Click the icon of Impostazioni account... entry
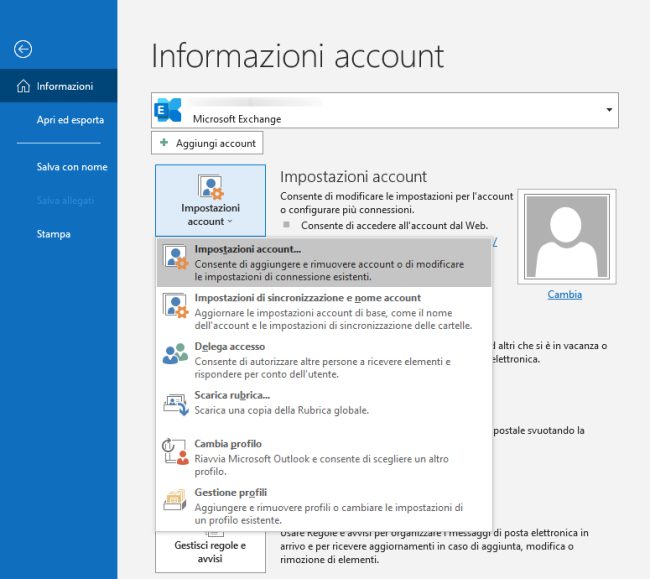Viewport: 650px width, 579px height. coord(176,257)
